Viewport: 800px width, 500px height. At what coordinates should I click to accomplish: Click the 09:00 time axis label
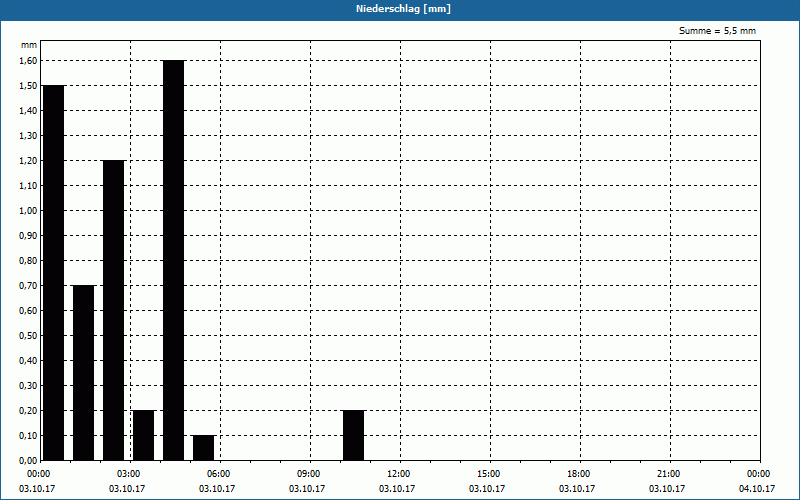point(309,474)
